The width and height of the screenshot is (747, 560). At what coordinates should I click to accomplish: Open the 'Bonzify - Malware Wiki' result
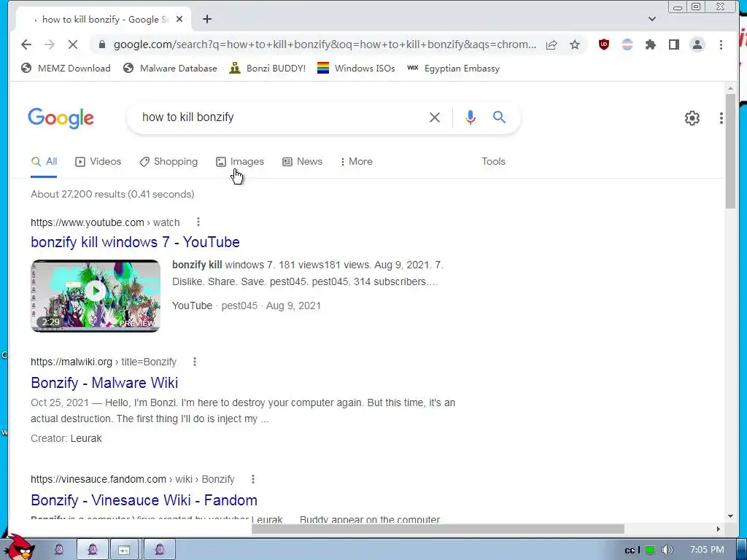click(x=104, y=383)
